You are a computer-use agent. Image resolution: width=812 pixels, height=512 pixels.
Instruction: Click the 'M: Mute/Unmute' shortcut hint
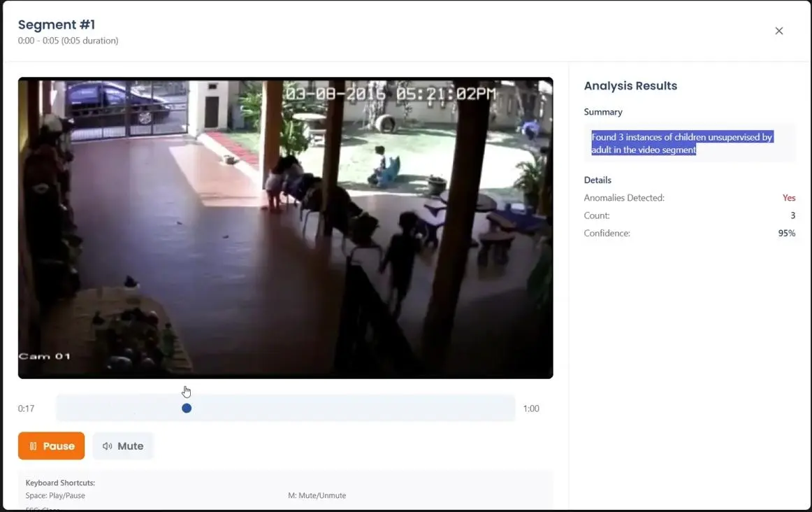click(317, 495)
